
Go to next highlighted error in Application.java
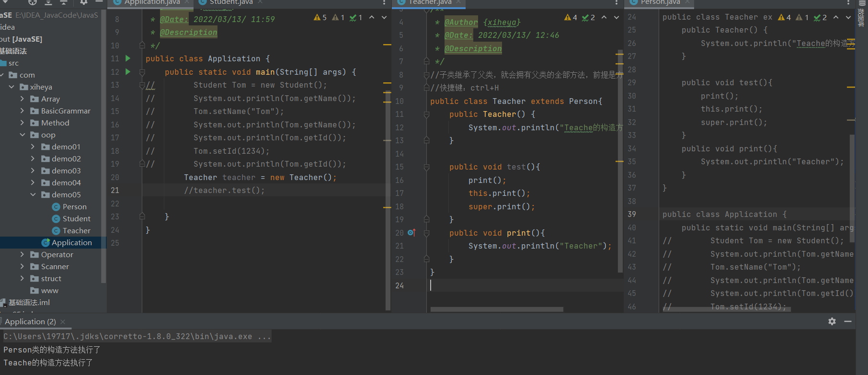(384, 17)
